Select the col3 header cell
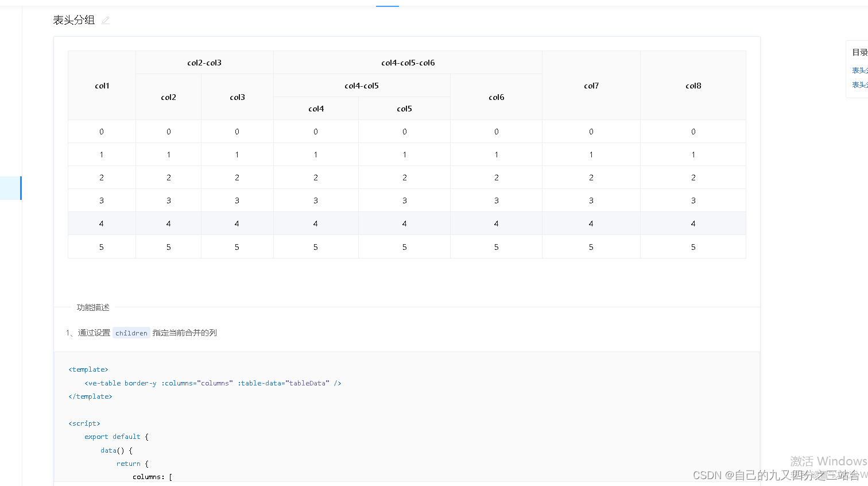Image resolution: width=868 pixels, height=486 pixels. (238, 97)
